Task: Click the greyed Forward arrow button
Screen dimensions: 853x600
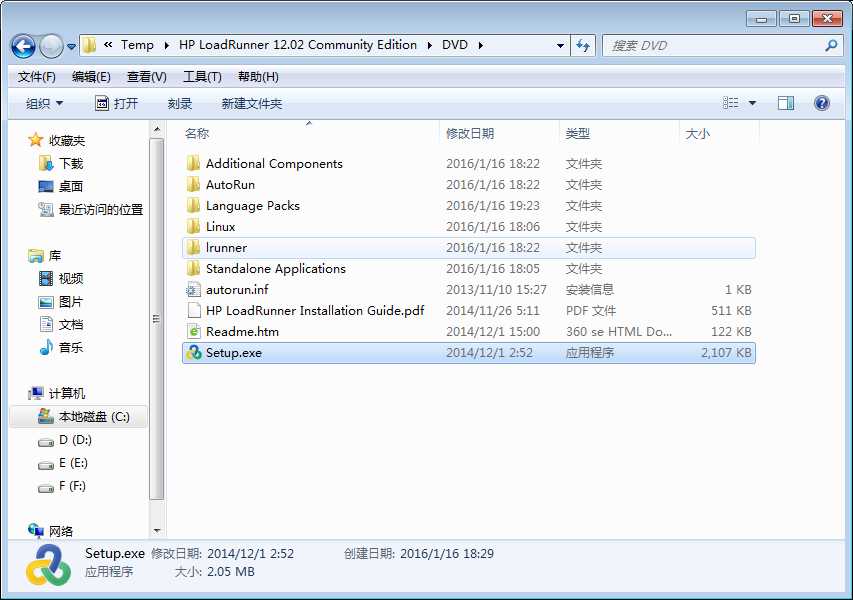Action: click(52, 46)
